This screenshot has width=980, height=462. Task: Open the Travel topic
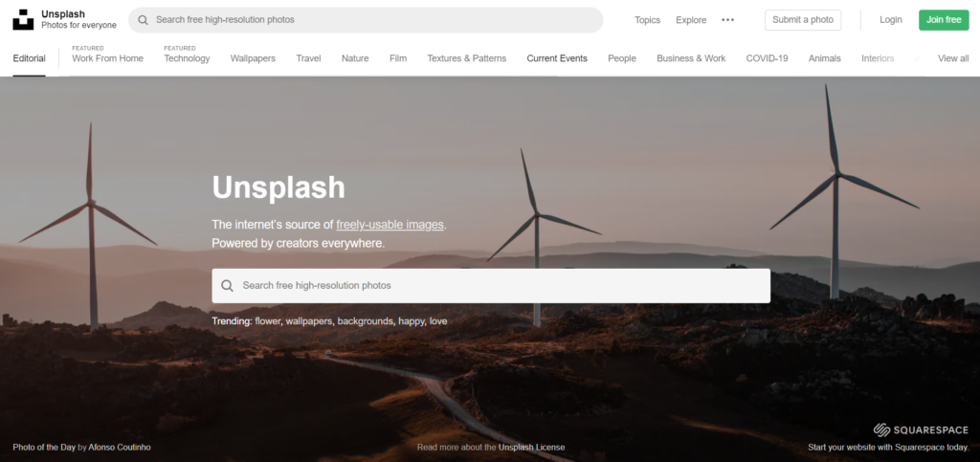tap(309, 58)
